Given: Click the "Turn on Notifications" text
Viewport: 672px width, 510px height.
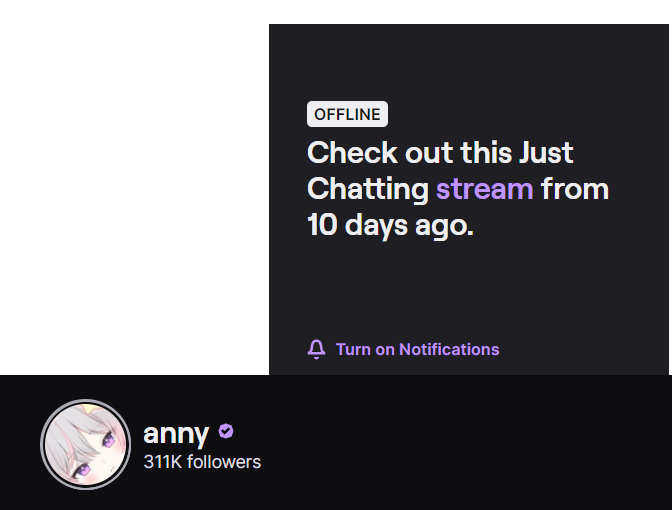Looking at the screenshot, I should point(417,349).
